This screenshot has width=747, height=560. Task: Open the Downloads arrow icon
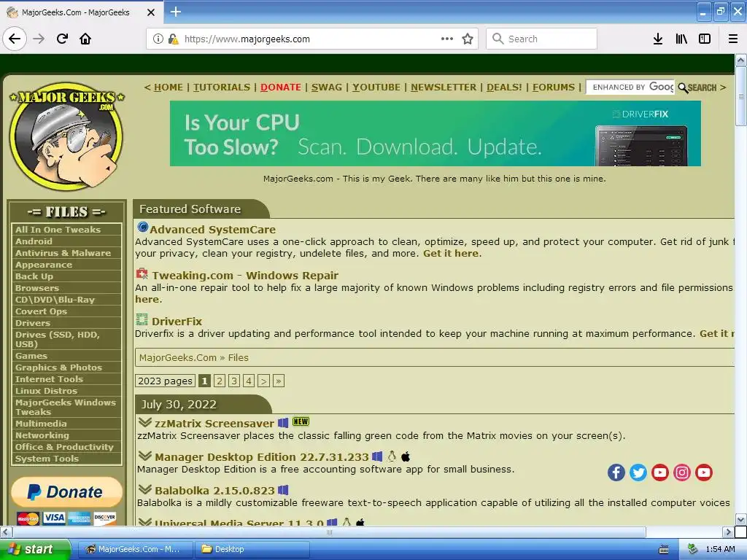[x=657, y=39]
